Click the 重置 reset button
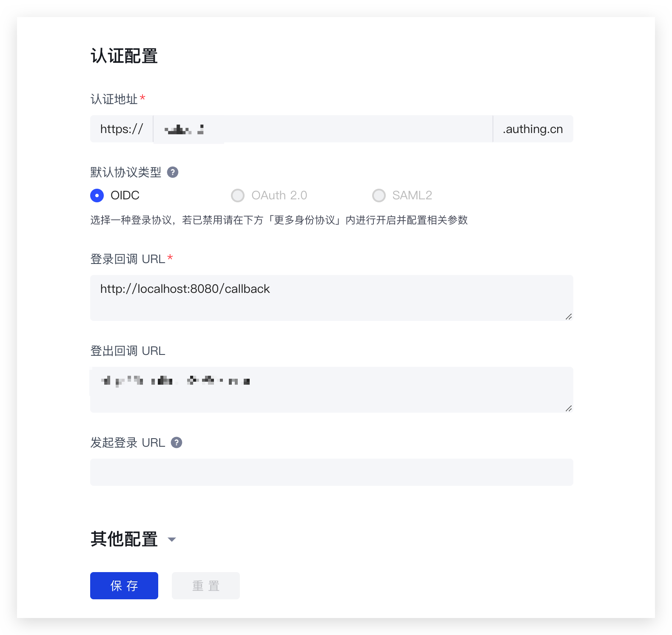Screen dimensions: 672x635 click(206, 586)
